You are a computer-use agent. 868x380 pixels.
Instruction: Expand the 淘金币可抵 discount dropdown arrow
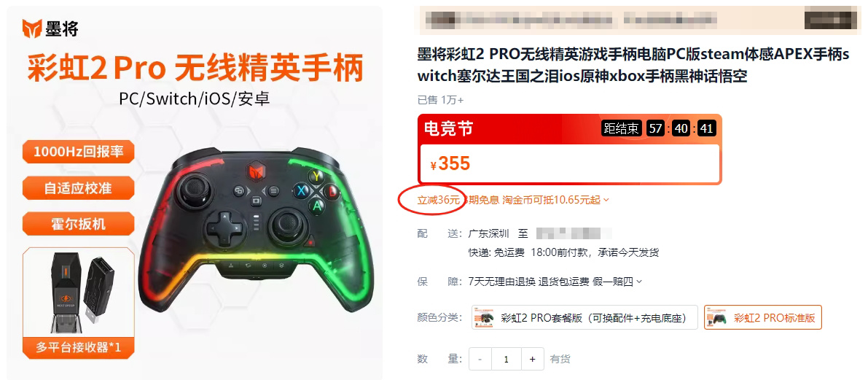coord(606,200)
